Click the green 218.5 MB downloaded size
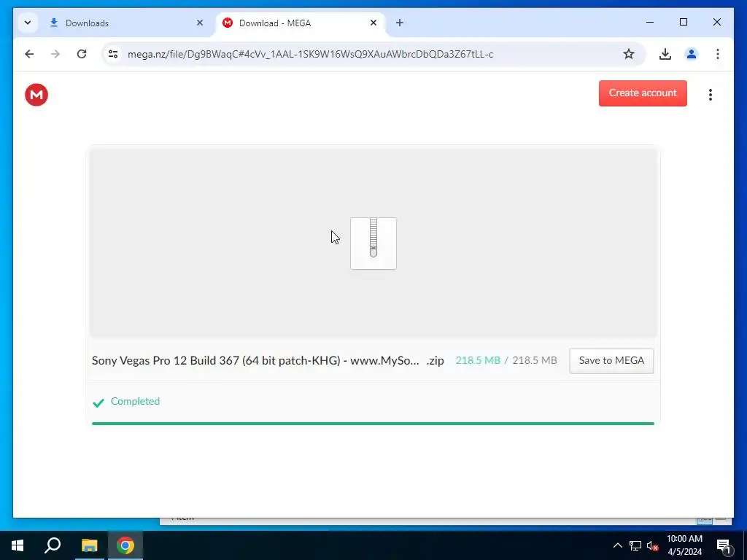 478,360
